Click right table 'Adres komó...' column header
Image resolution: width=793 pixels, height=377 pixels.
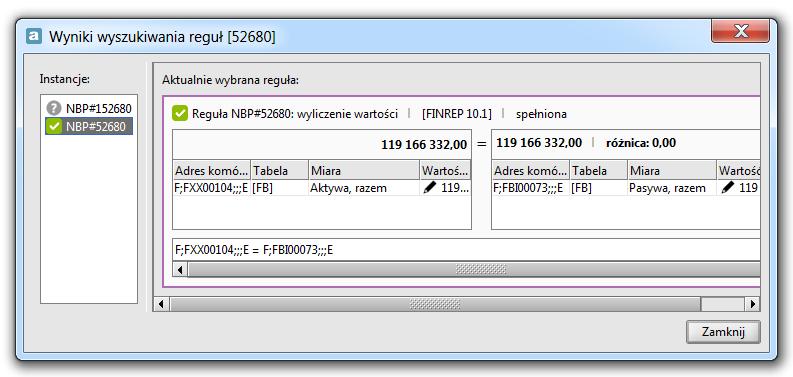(x=531, y=171)
